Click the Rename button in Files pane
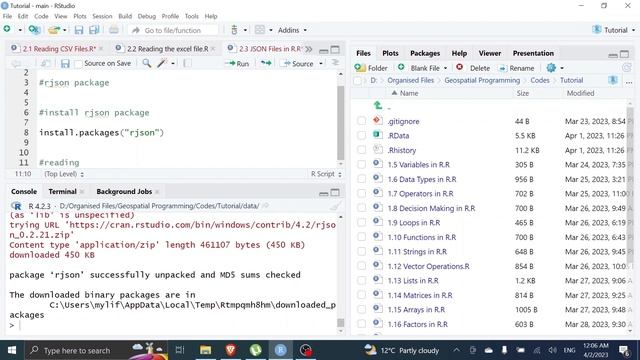640x360 pixels. [517, 68]
